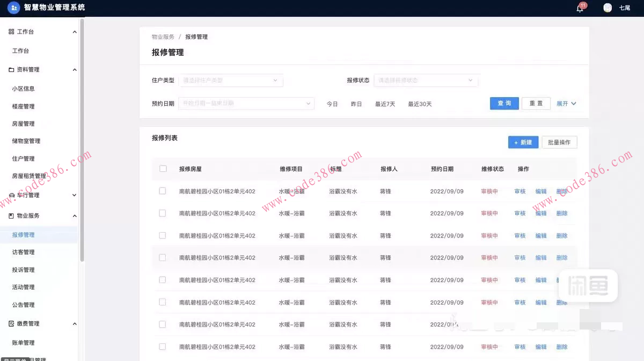
Task: Click the 缴费管理 billing icon
Action: tap(12, 323)
